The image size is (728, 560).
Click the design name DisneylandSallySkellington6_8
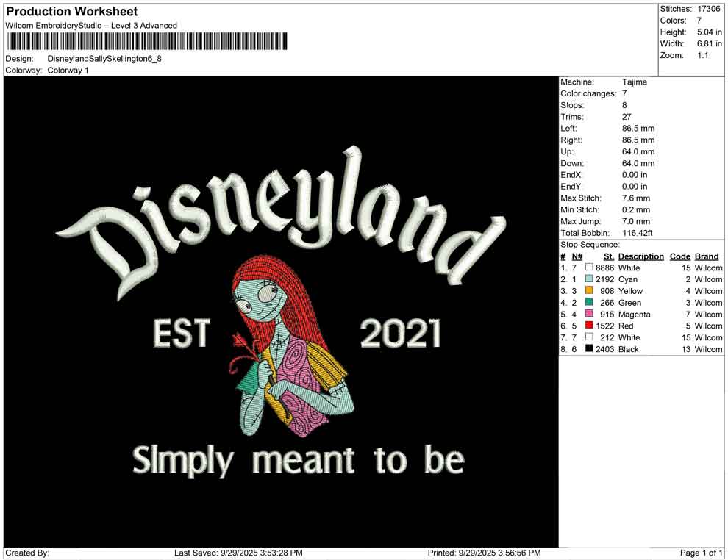[104, 59]
